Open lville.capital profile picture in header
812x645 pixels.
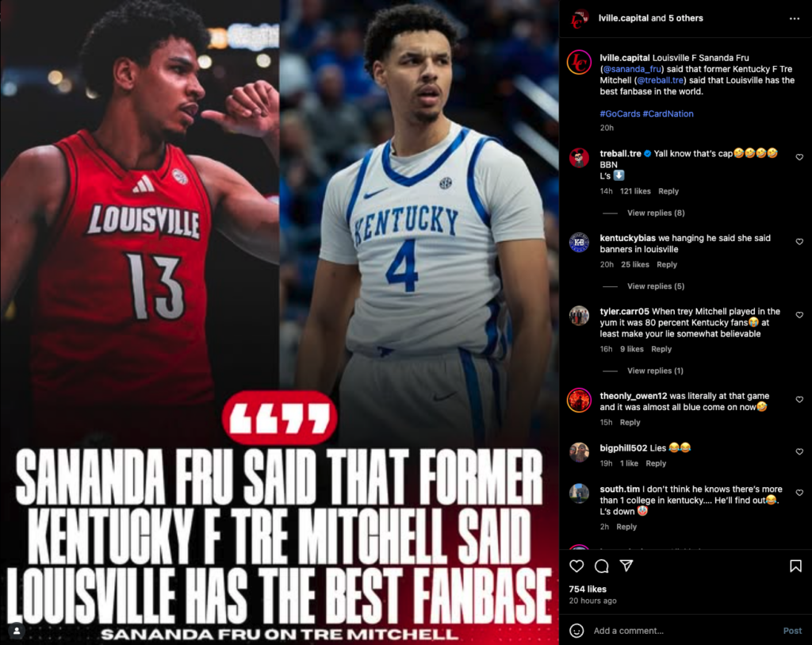pos(579,19)
